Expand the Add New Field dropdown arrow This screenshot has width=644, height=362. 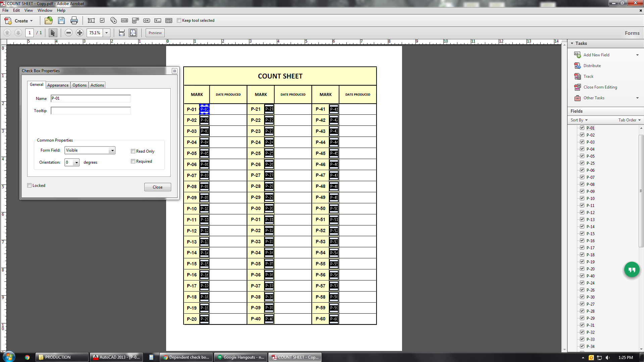point(637,55)
